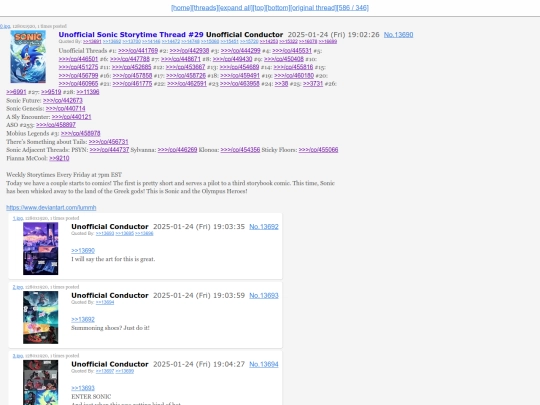Follow the >>13690 reply link in post 13692
Screen dimensions: 540x405
tap(83, 251)
